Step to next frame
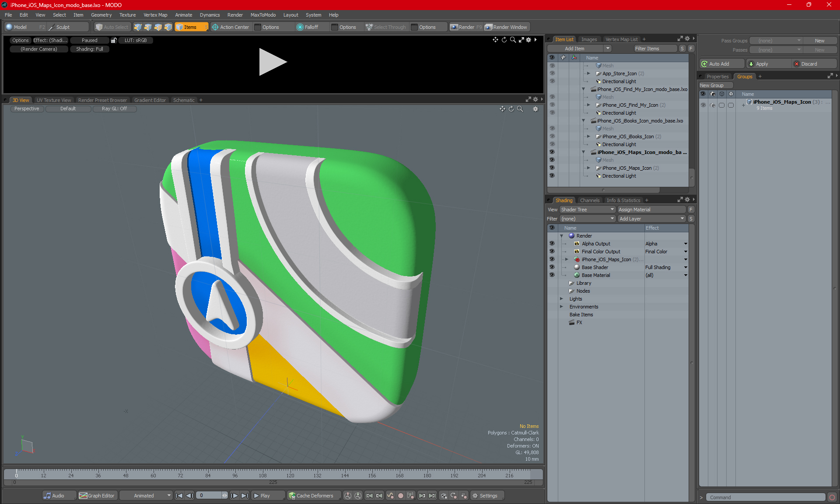840x504 pixels. 234,496
